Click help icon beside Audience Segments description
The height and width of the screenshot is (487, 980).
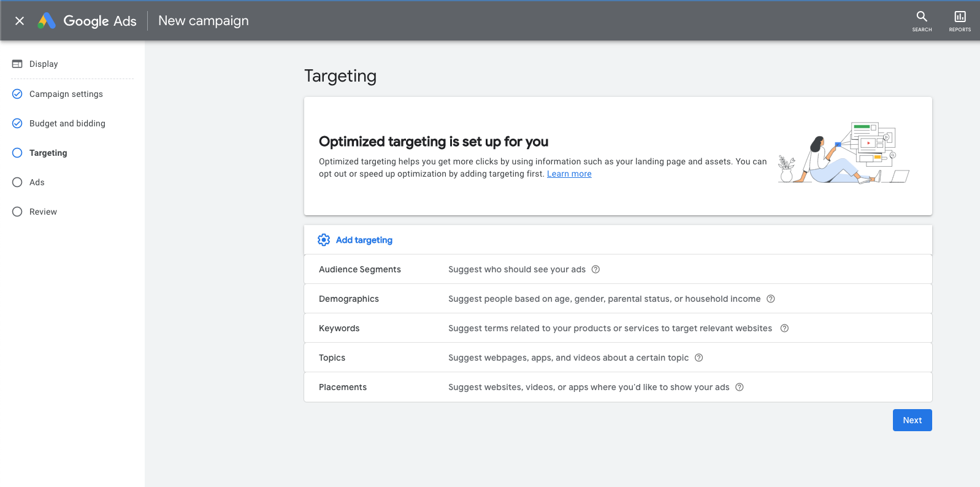595,269
